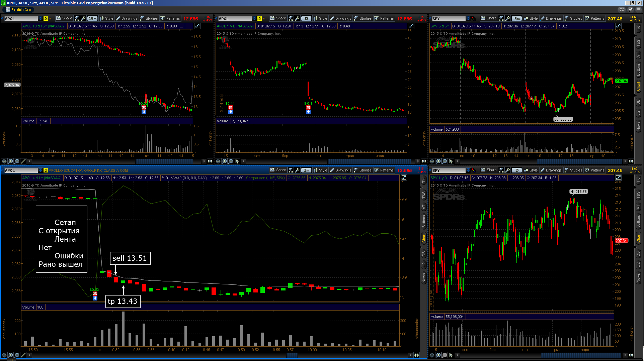Open Patterns in bottom-right SPY daily chart
Image resolution: width=644 pixels, height=361 pixels.
pyautogui.click(x=594, y=170)
